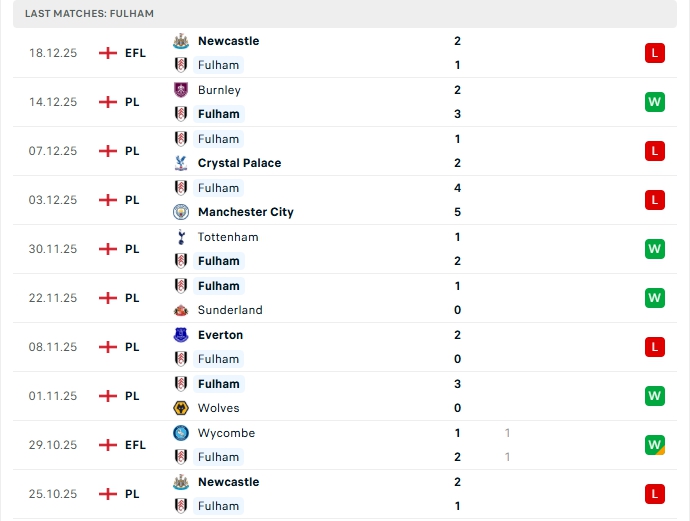Click the Tottenham club crest
The image size is (690, 521).
point(181,237)
